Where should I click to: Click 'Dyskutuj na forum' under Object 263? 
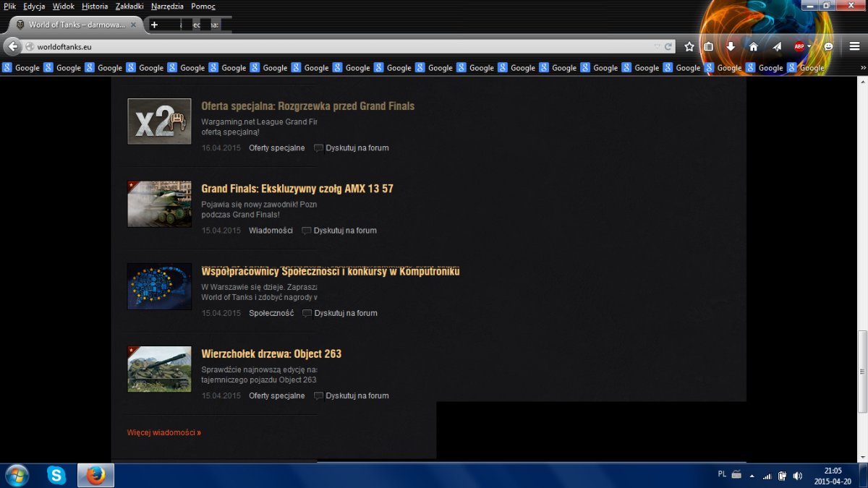pyautogui.click(x=357, y=395)
